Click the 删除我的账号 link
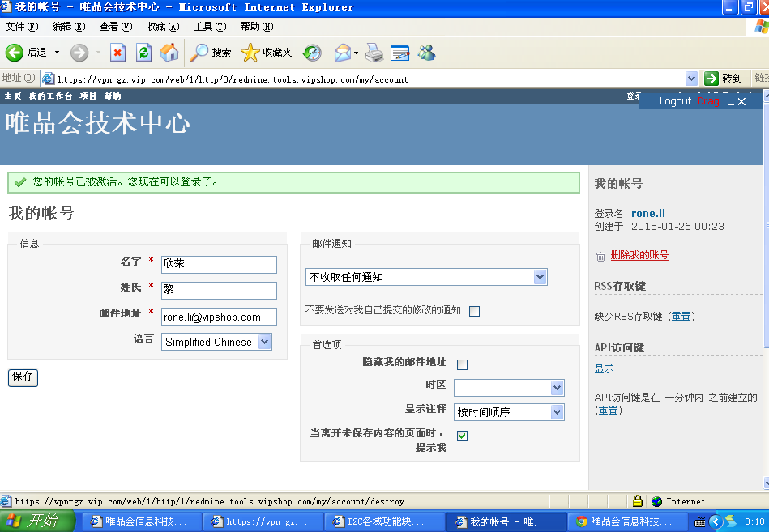This screenshot has height=532, width=769. (x=639, y=255)
